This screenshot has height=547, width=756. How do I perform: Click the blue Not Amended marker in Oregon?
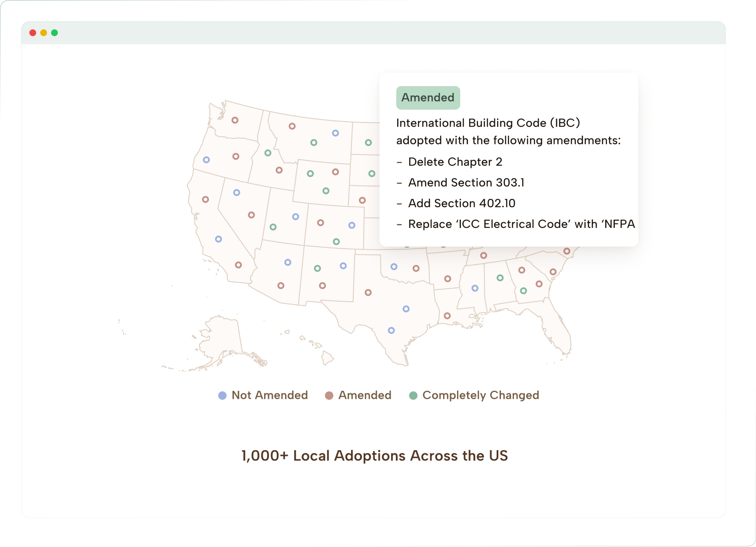(206, 159)
